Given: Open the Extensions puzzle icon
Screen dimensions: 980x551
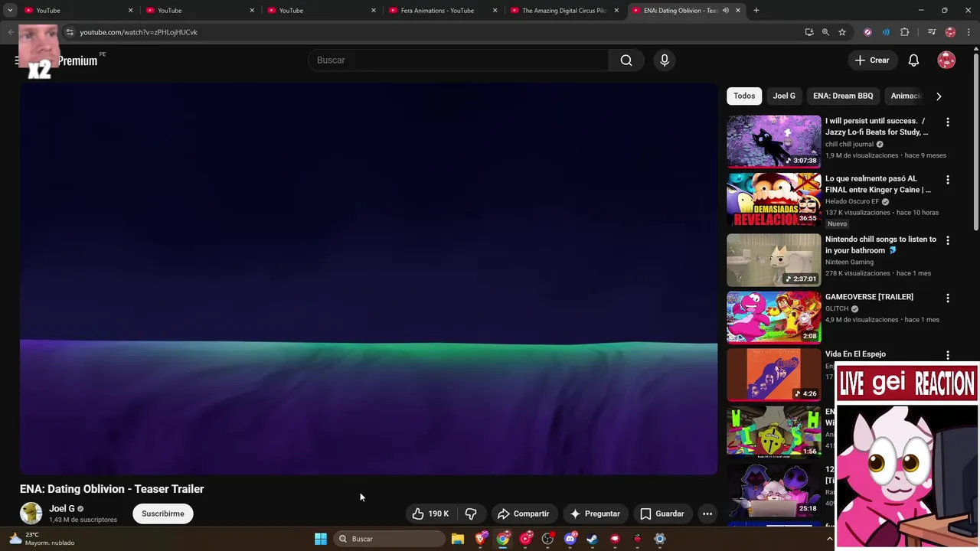Looking at the screenshot, I should [x=905, y=32].
